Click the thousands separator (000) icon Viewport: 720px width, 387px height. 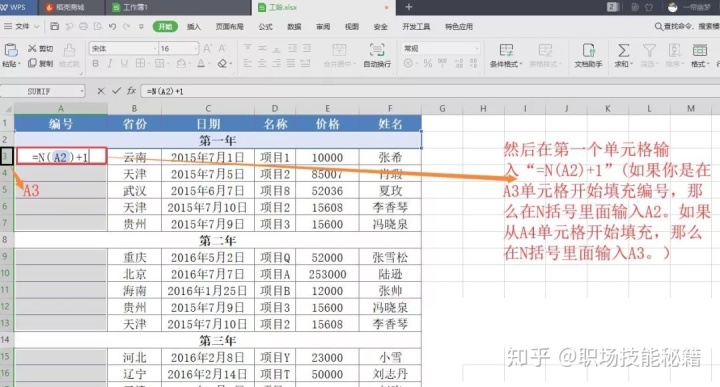pyautogui.click(x=443, y=63)
